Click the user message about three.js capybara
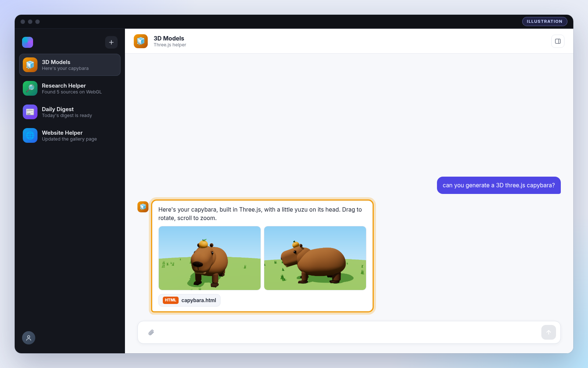Viewport: 588px width, 368px height. click(x=499, y=185)
